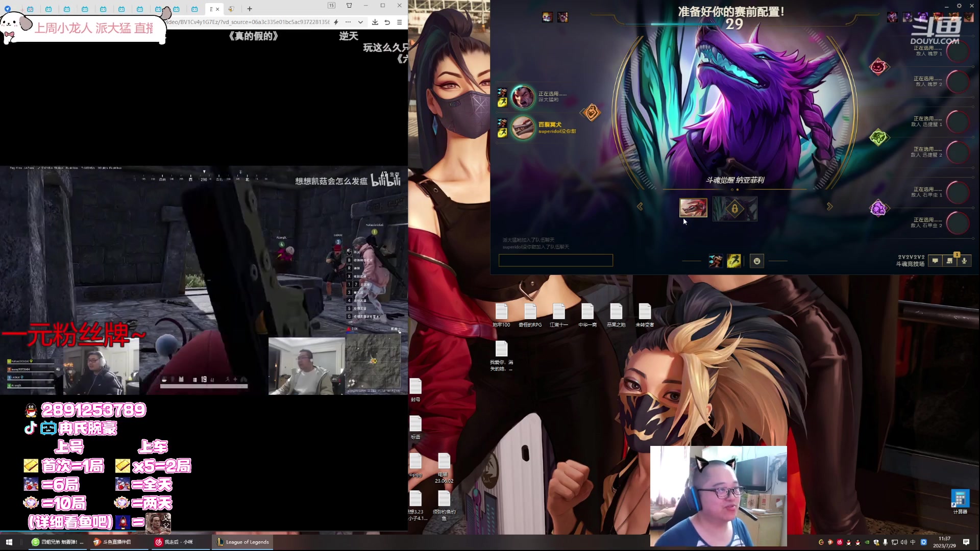Click the team chat input box

[x=556, y=260]
